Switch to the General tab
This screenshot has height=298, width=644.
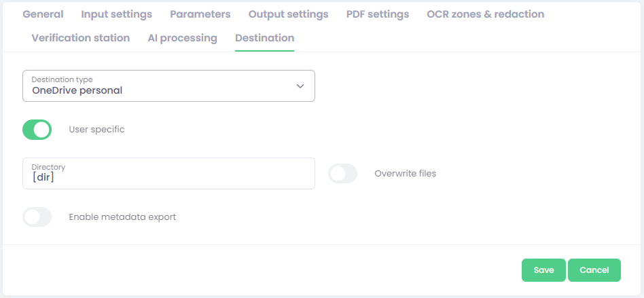[x=43, y=14]
